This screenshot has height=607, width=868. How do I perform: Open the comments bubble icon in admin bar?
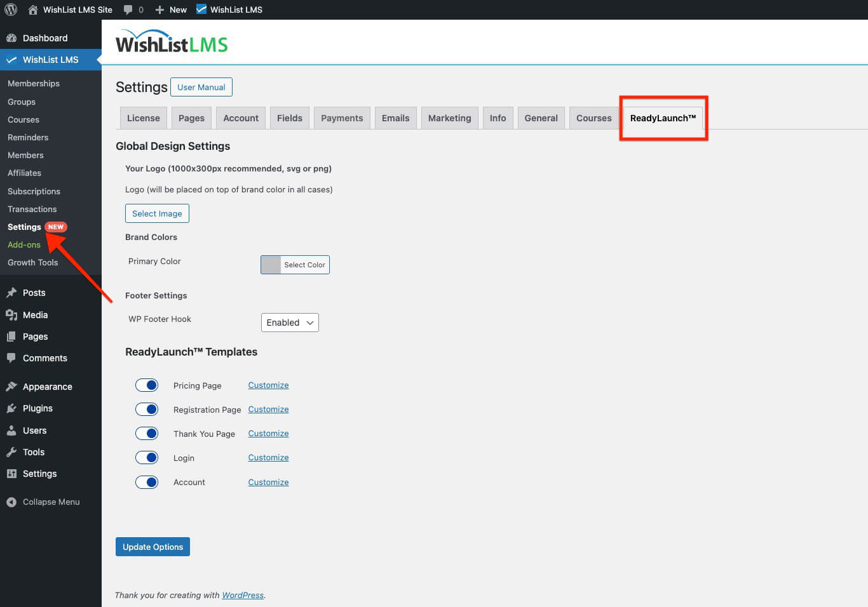tap(128, 9)
